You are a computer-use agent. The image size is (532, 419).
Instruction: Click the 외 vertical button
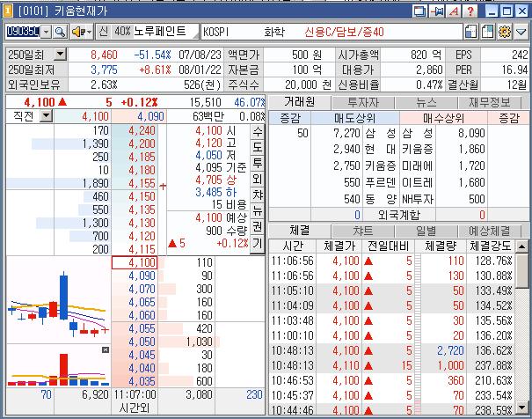coord(257,179)
